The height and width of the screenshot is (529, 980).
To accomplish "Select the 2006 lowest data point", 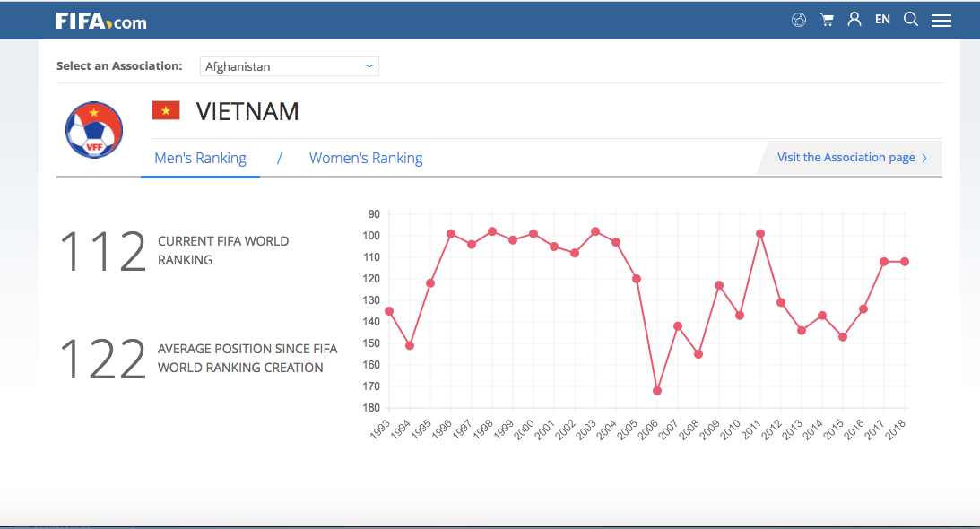I will [x=657, y=391].
